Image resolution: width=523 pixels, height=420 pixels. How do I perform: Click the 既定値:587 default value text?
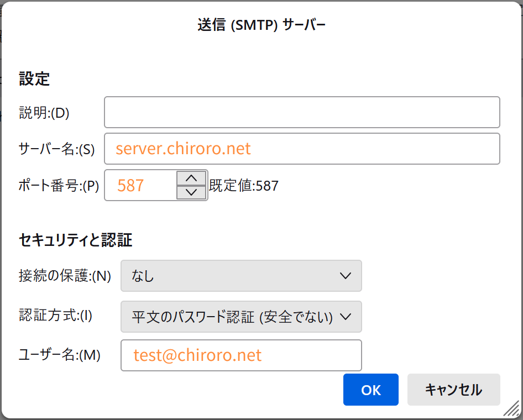pos(244,186)
